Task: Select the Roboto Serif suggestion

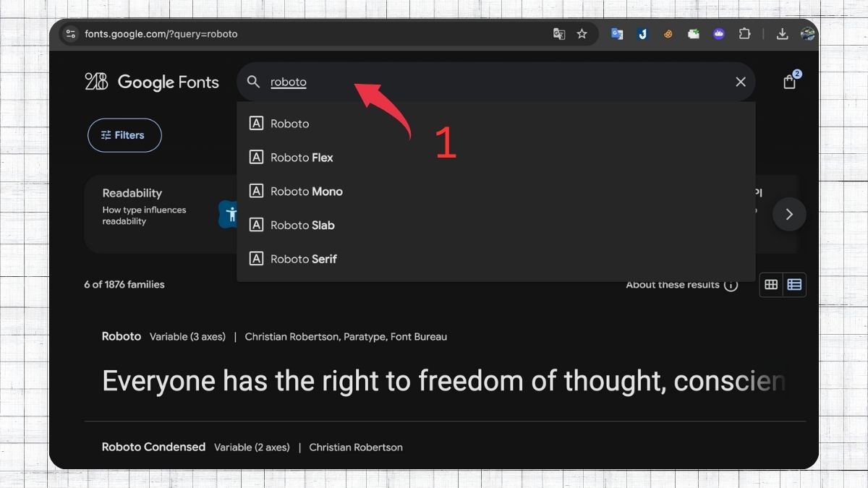Action: point(496,259)
